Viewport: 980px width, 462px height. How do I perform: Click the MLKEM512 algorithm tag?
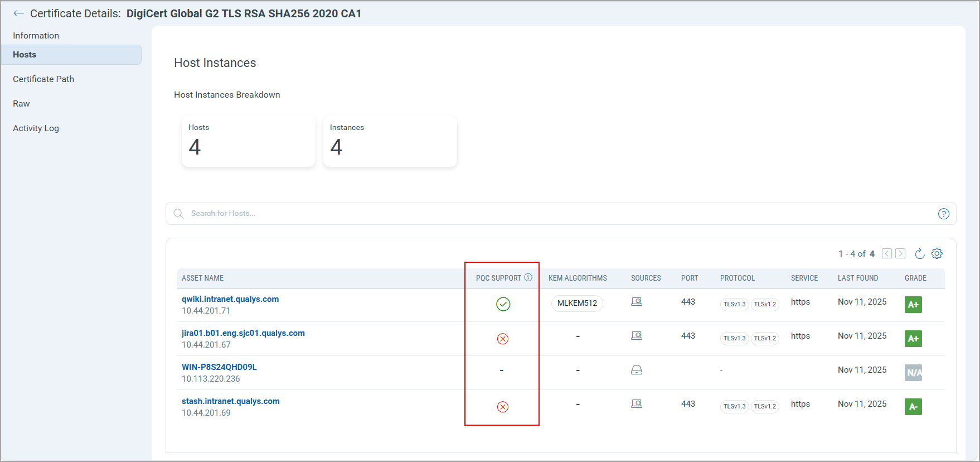coord(577,303)
